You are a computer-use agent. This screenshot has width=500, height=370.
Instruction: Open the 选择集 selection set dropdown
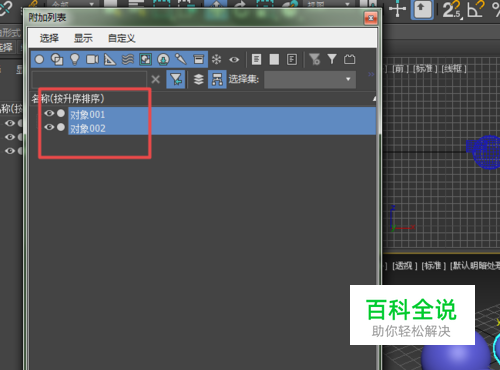pos(310,79)
